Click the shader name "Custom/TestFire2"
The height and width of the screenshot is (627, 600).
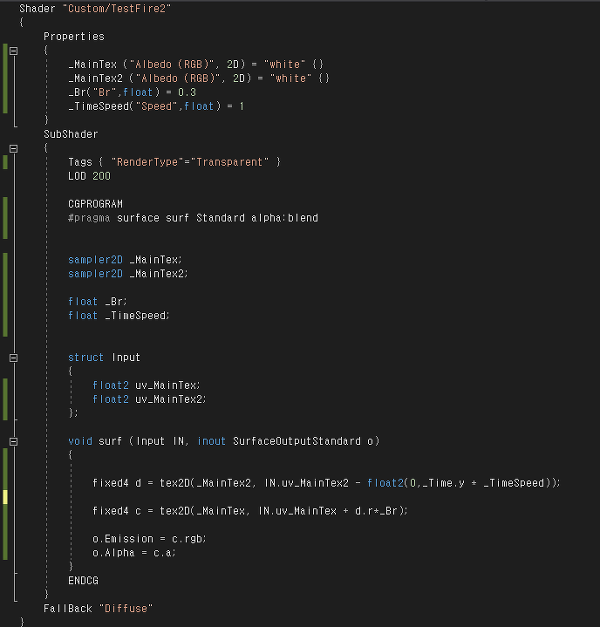(x=116, y=8)
